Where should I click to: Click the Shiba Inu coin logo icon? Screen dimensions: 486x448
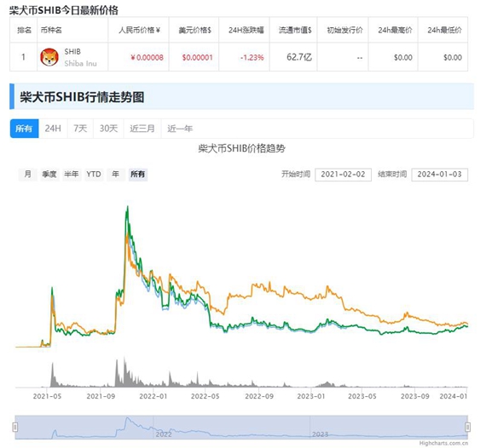coord(49,57)
